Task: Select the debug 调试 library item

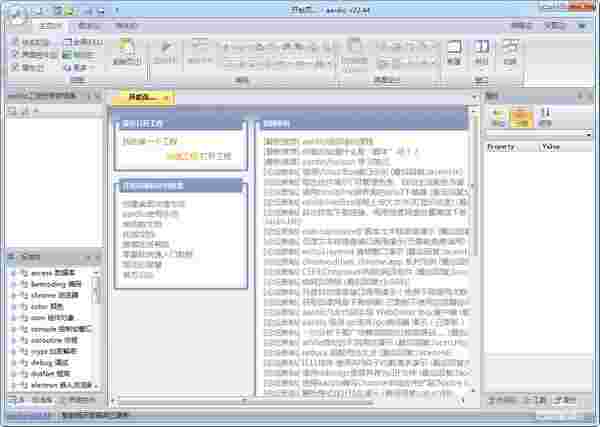Action: (49, 362)
